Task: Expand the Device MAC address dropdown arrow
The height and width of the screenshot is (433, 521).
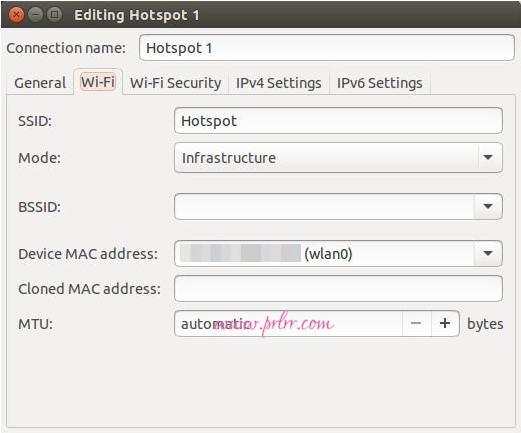Action: [x=488, y=254]
